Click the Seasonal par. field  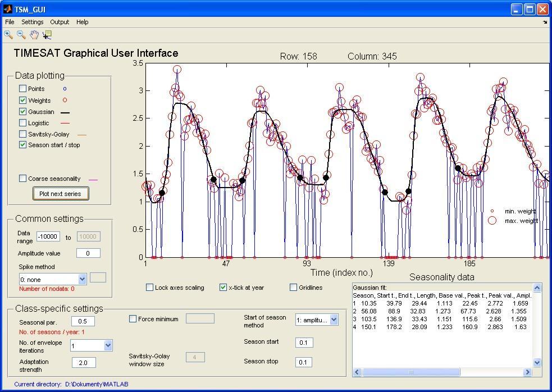(83, 321)
